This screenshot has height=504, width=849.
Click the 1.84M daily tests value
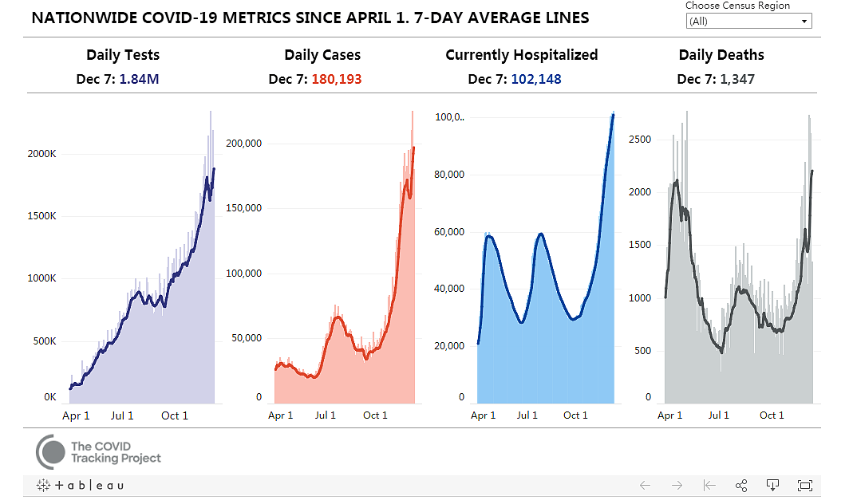(x=139, y=79)
